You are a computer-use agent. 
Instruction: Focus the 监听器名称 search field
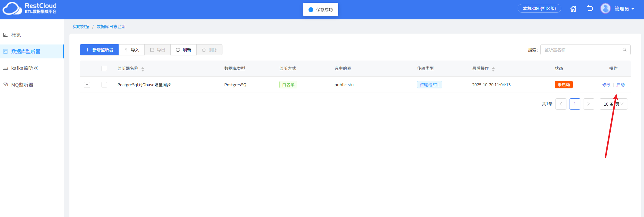pyautogui.click(x=580, y=50)
